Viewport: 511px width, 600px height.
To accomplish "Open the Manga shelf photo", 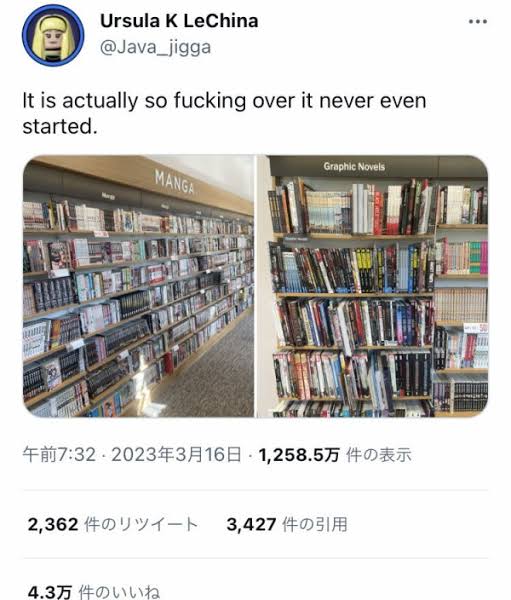I will [139, 286].
